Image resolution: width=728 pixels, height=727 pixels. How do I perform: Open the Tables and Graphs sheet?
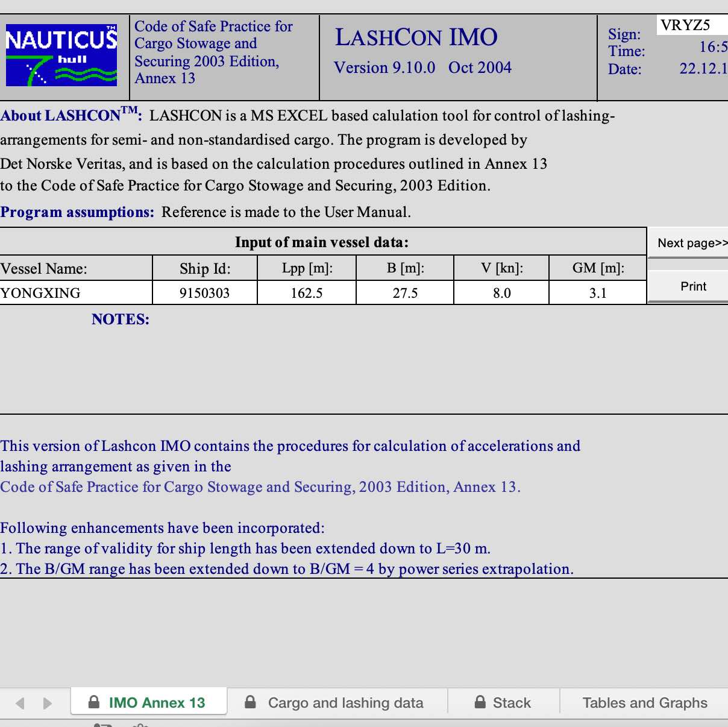pos(644,703)
